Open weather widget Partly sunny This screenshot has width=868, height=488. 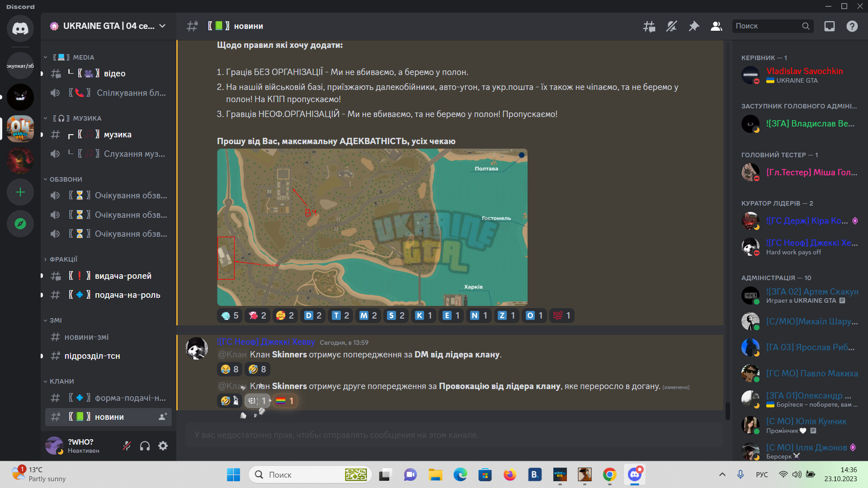tap(39, 474)
